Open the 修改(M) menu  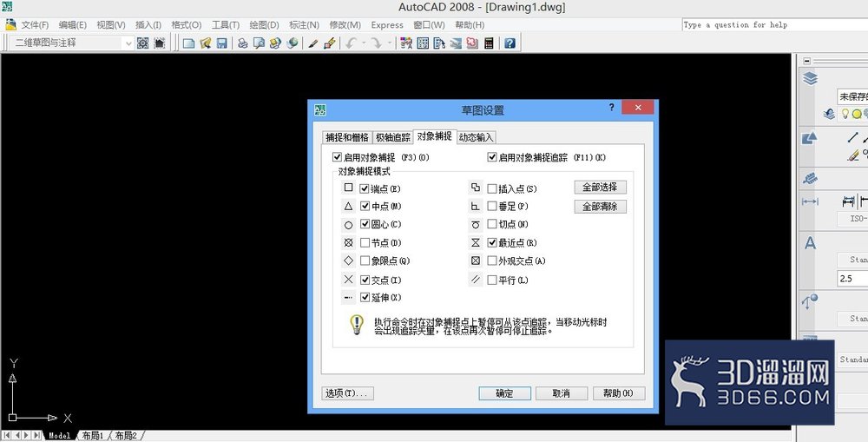coord(345,25)
